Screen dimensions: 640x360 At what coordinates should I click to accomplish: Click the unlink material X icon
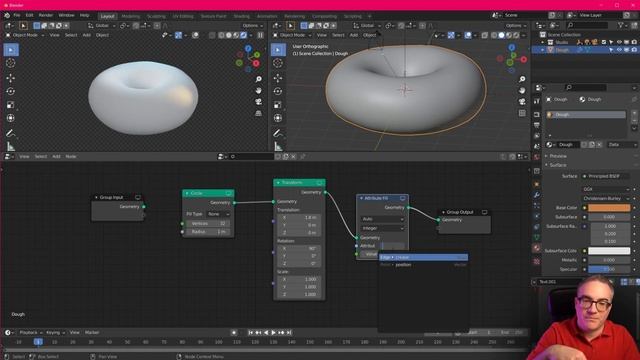tap(599, 144)
